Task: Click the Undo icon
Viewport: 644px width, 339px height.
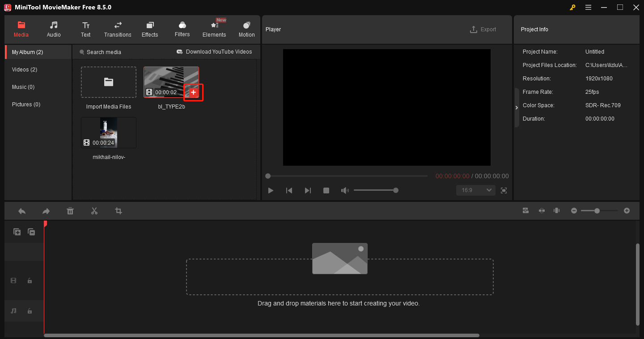Action: point(21,210)
